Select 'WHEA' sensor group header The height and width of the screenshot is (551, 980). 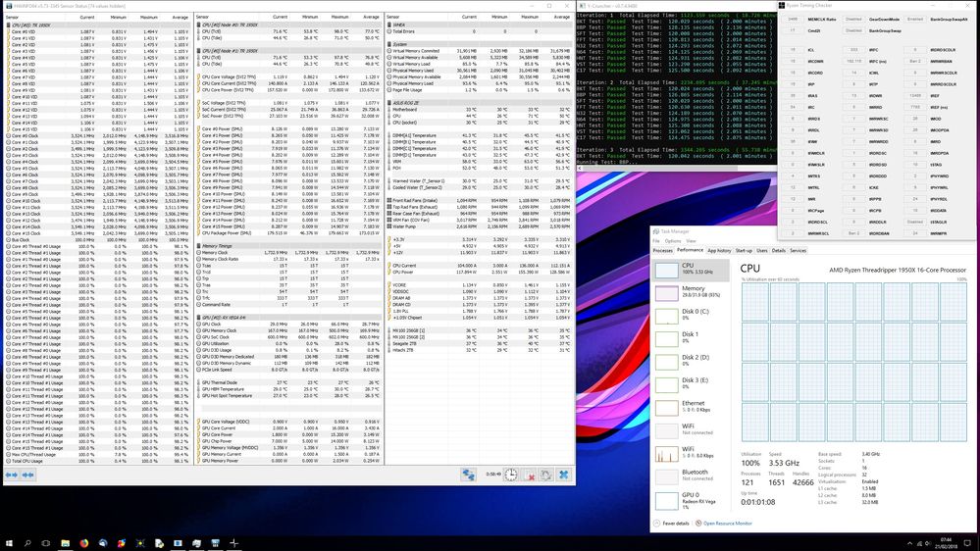[x=480, y=25]
